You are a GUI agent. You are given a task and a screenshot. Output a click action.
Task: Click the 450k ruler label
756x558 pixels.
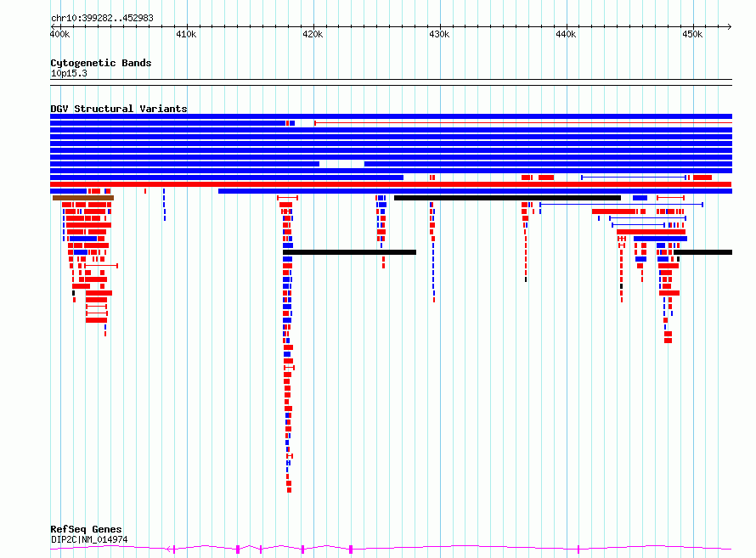tap(692, 35)
